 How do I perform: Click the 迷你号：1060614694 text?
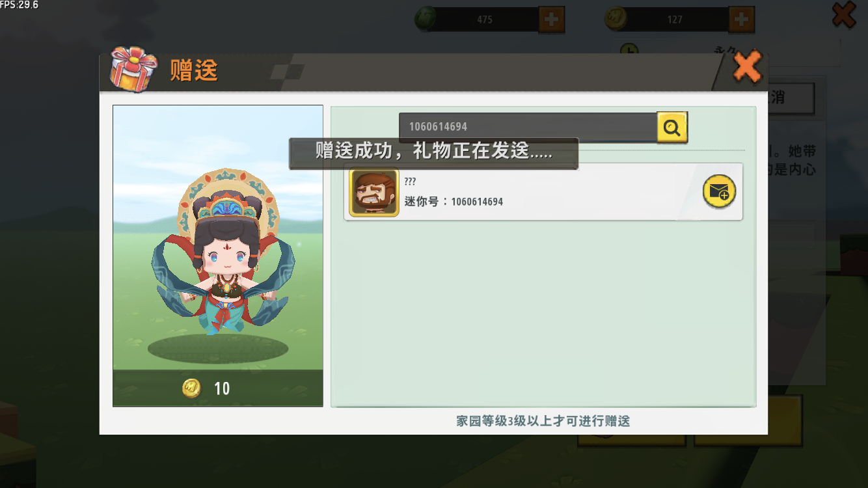(x=454, y=202)
